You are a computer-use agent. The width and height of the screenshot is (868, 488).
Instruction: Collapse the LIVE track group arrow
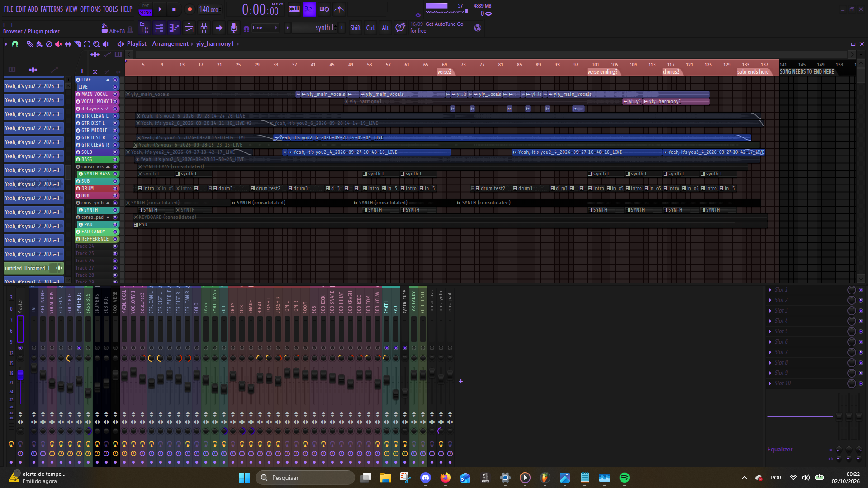point(108,80)
